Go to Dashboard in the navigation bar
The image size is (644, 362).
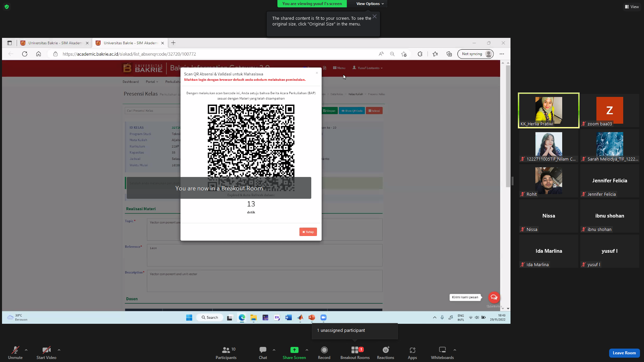[130, 82]
